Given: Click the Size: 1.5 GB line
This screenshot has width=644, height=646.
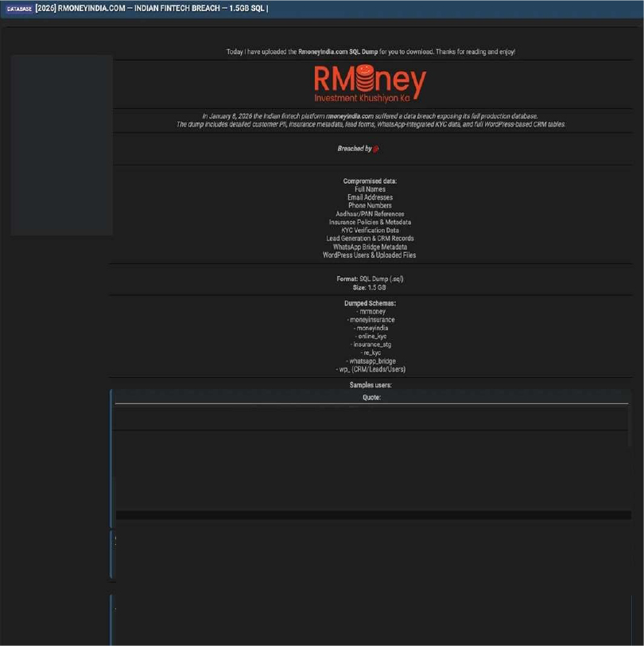Looking at the screenshot, I should 370,287.
